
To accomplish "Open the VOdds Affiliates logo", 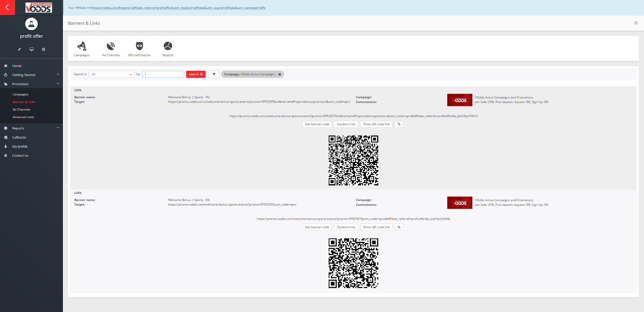I will coord(39,7).
